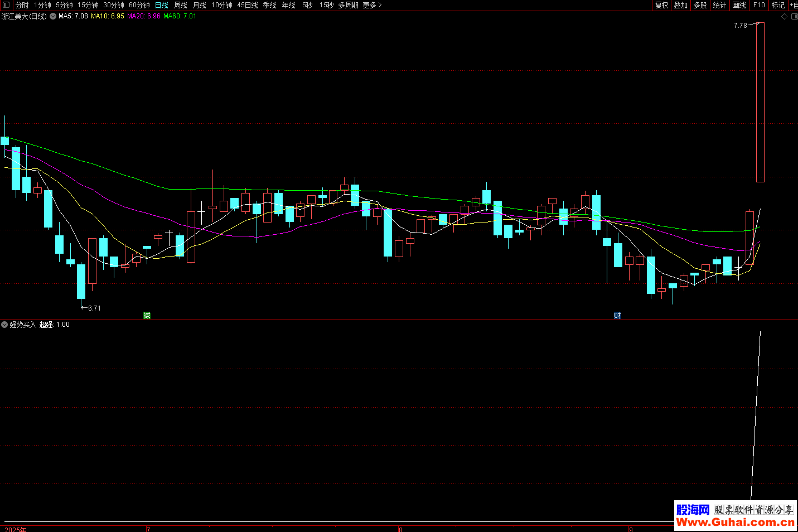Toggle the right side panel icon
The height and width of the screenshot is (532, 798).
tap(794, 17)
